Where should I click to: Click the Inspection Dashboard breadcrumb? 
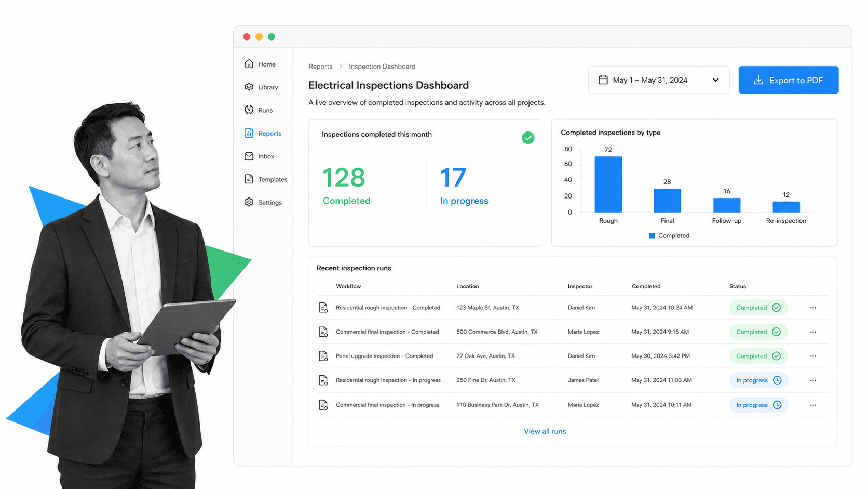pos(382,67)
